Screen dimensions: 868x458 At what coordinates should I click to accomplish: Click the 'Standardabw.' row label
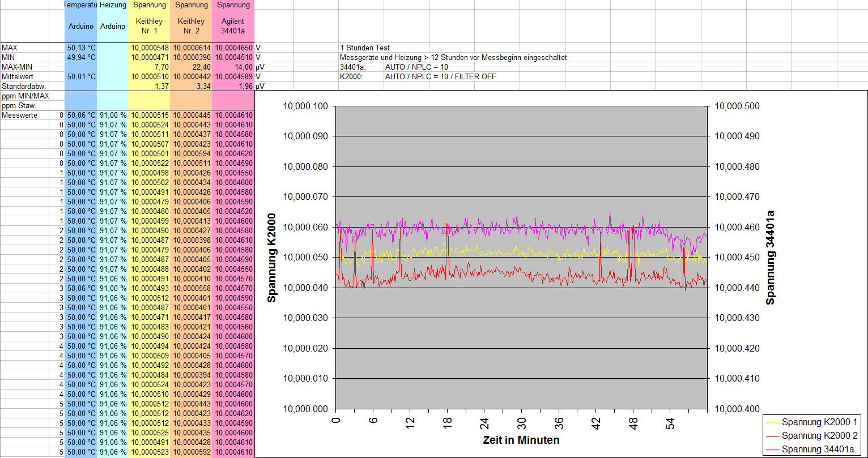[24, 86]
